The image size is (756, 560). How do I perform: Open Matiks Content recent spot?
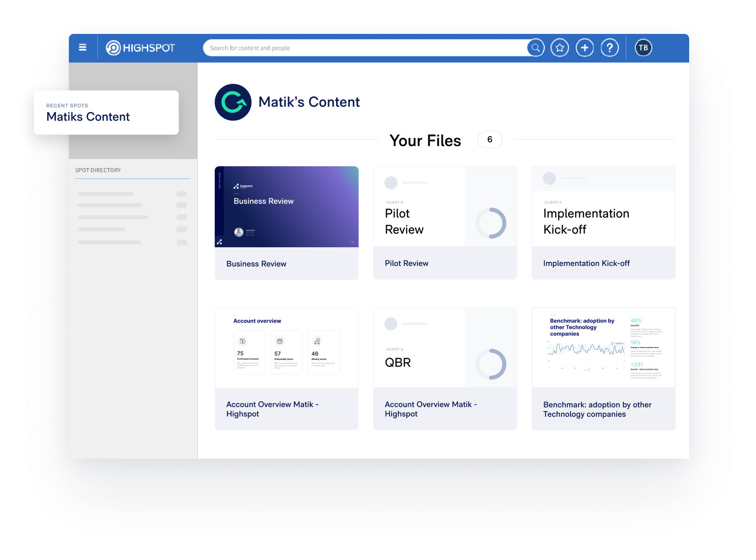pyautogui.click(x=106, y=113)
